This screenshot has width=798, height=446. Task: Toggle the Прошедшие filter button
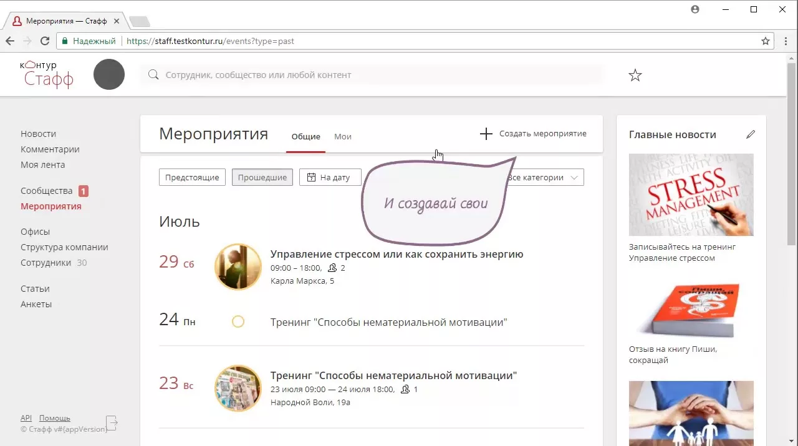point(262,177)
